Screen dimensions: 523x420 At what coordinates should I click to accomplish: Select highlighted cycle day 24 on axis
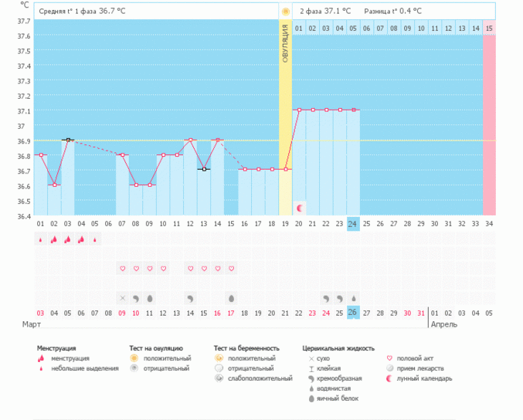pos(353,224)
